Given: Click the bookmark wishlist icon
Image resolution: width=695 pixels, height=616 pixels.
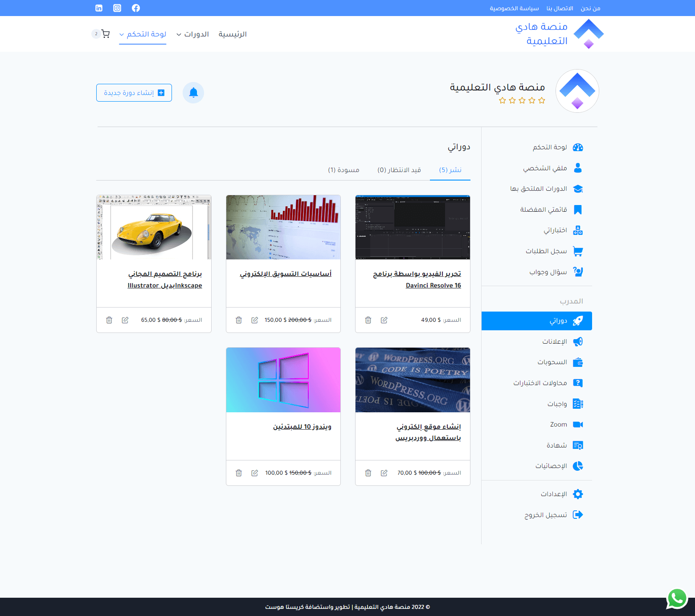Looking at the screenshot, I should pyautogui.click(x=578, y=209).
